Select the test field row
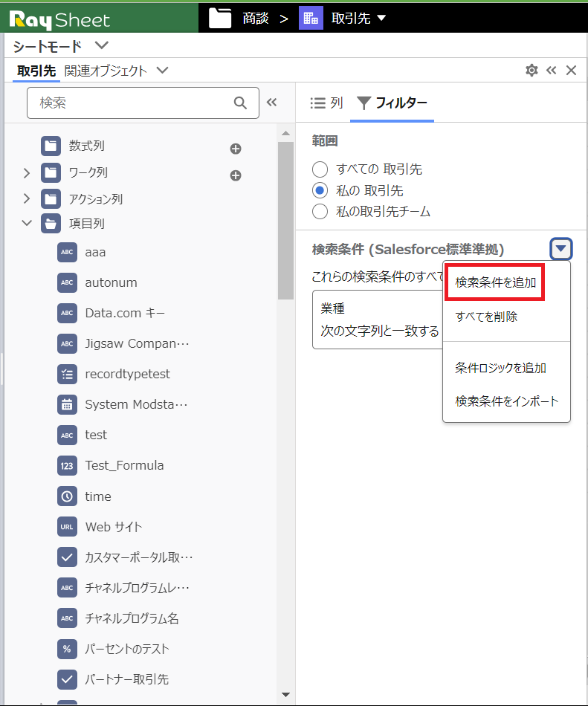Image resolution: width=588 pixels, height=706 pixels. [96, 435]
